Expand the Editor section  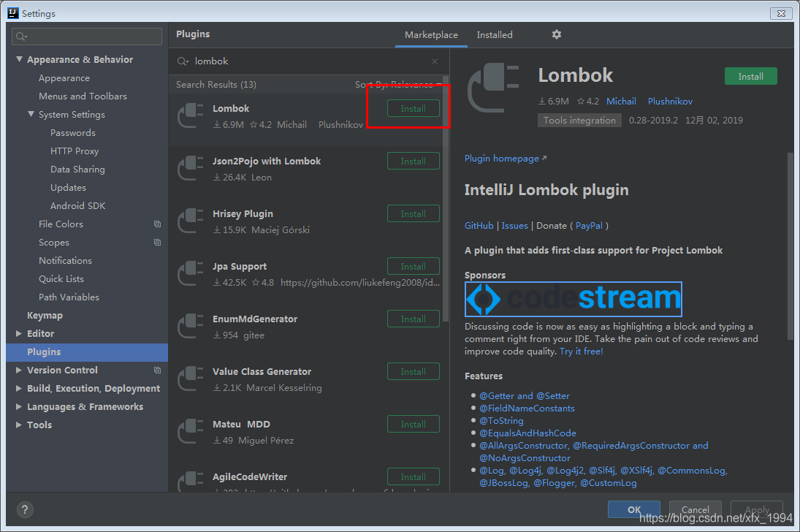coord(19,333)
